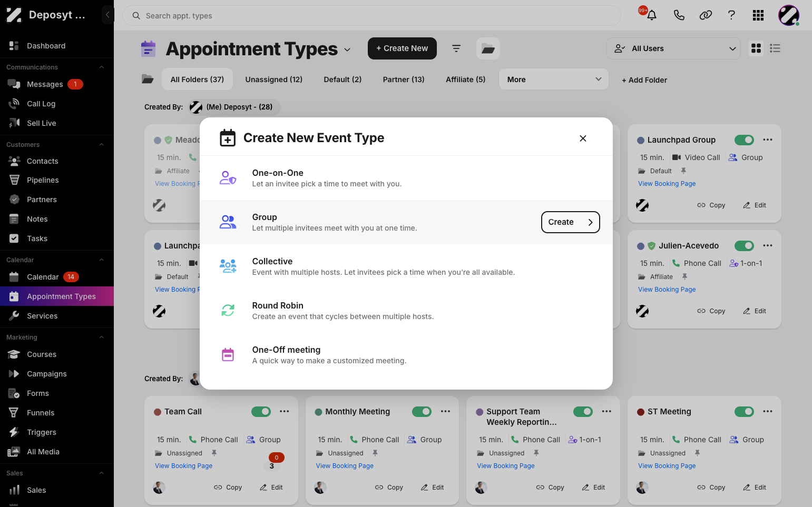Click the link icon in top bar
Viewport: 812px width, 507px height.
coord(706,15)
